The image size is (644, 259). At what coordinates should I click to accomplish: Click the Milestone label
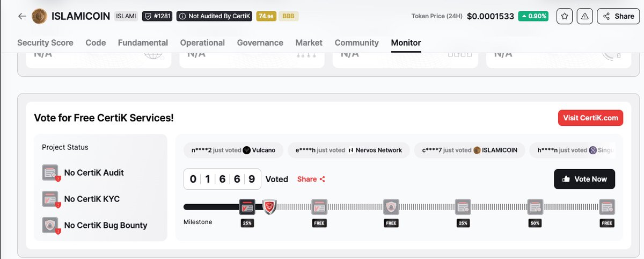coord(198,222)
